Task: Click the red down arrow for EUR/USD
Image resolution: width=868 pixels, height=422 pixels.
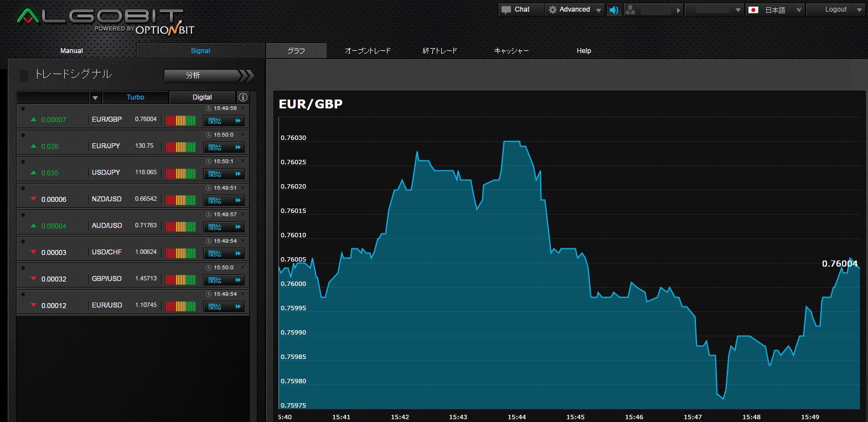Action: click(34, 305)
